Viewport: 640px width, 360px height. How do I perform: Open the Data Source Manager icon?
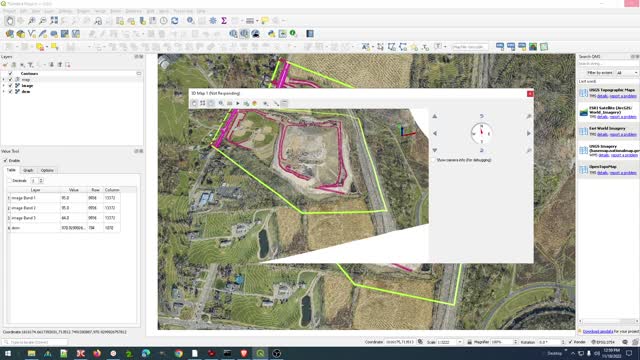tap(9, 34)
